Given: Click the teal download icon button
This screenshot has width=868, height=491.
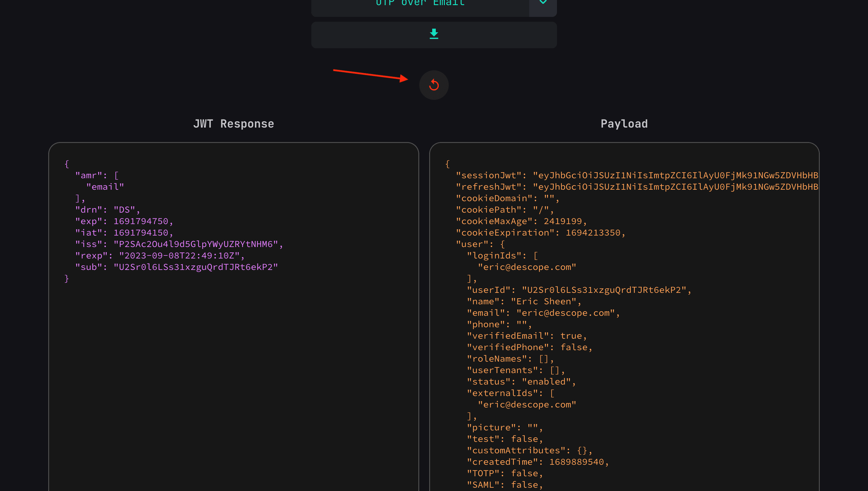Looking at the screenshot, I should [434, 34].
